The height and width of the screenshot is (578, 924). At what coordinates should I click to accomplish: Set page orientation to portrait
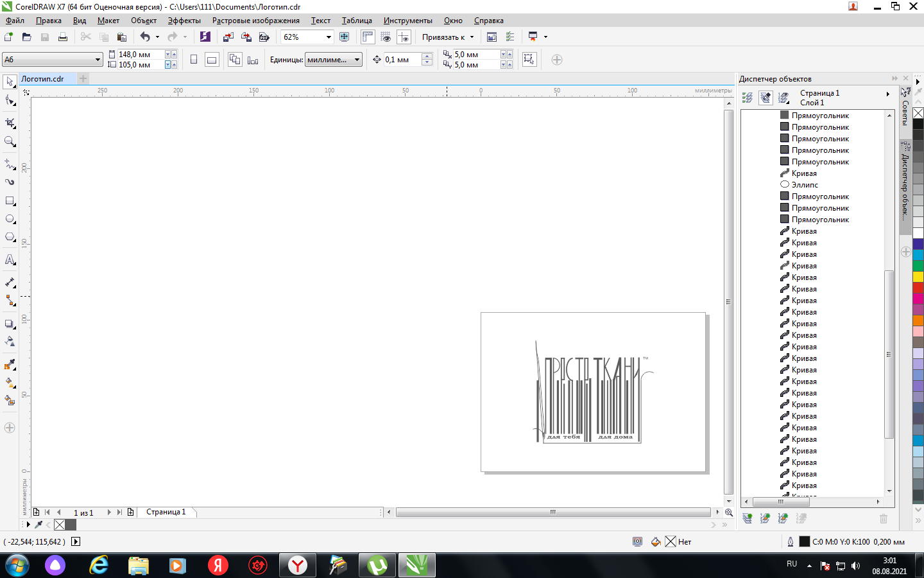194,60
